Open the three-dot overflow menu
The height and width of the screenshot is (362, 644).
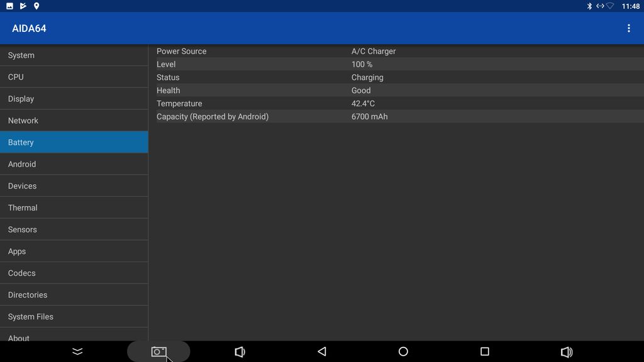pos(628,28)
